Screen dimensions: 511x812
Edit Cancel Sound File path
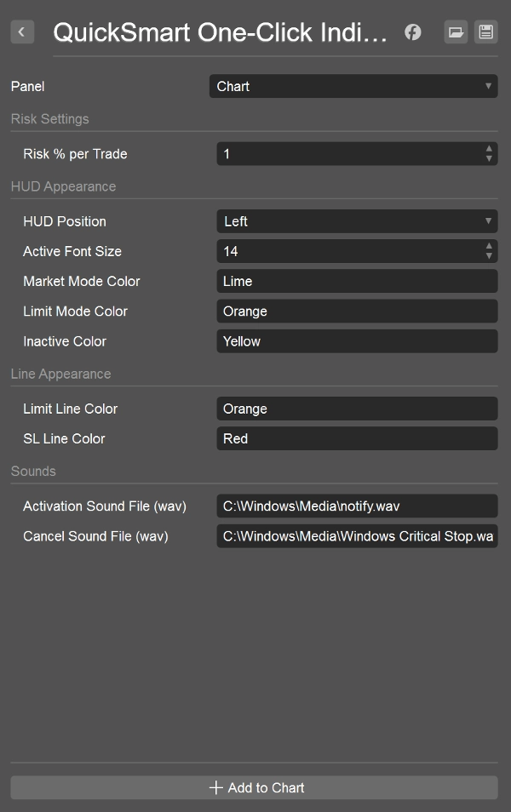357,536
